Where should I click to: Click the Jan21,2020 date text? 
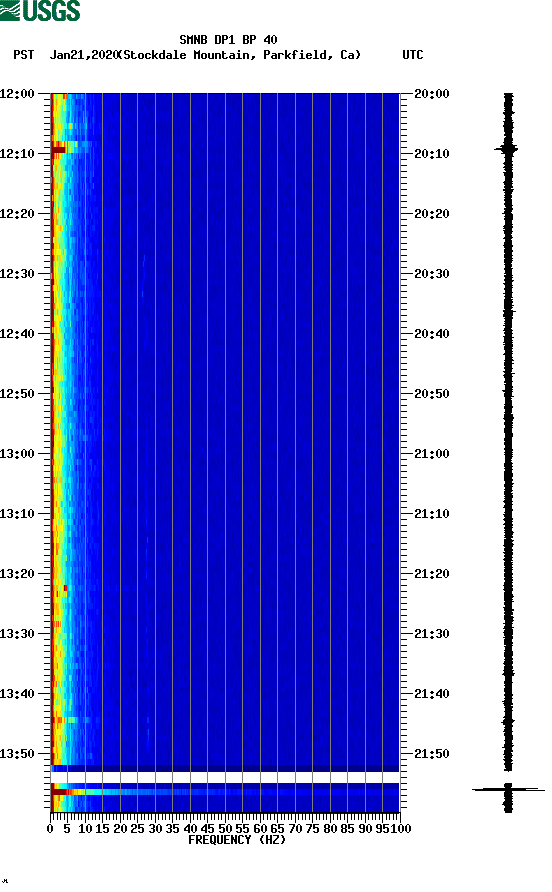[x=83, y=55]
